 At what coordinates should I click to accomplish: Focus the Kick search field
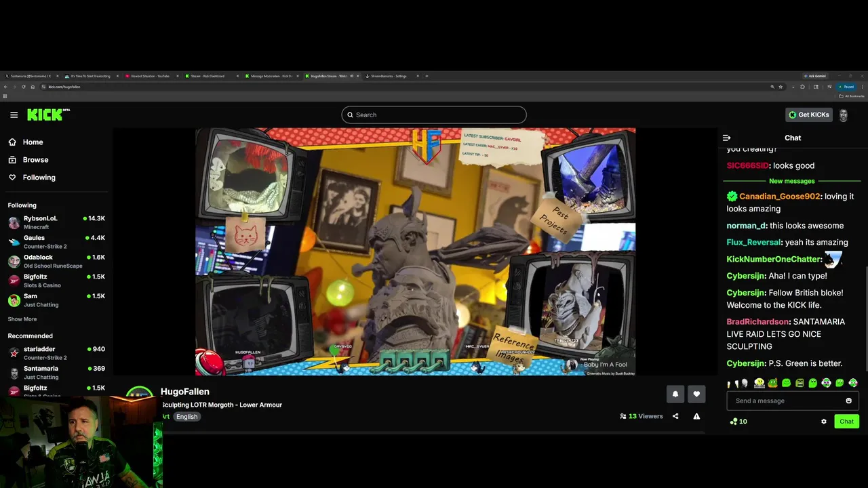[x=434, y=115]
